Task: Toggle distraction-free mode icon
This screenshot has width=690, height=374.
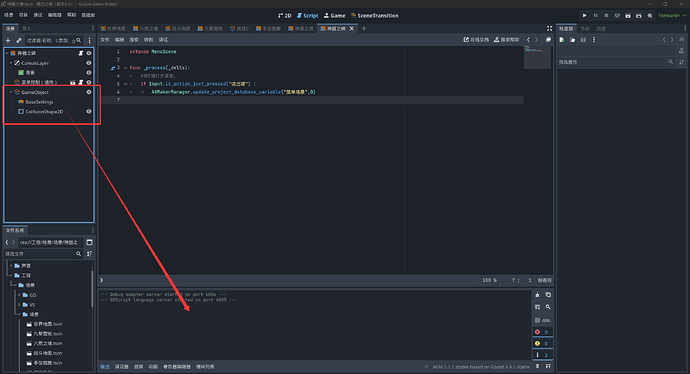Action: coord(549,29)
